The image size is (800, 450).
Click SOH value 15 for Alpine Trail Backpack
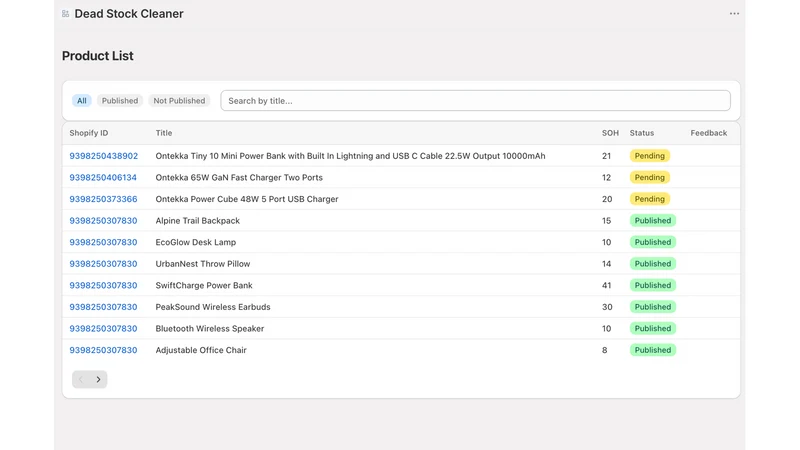[x=606, y=220]
